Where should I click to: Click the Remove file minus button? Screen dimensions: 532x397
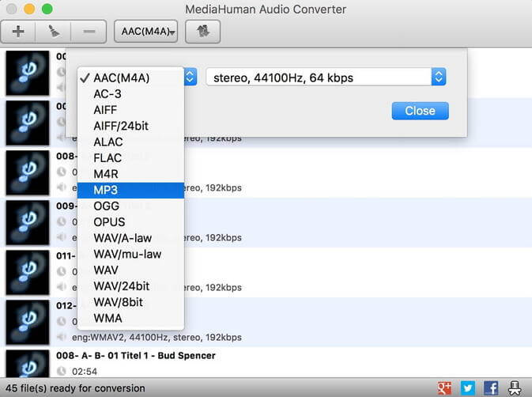(x=89, y=32)
